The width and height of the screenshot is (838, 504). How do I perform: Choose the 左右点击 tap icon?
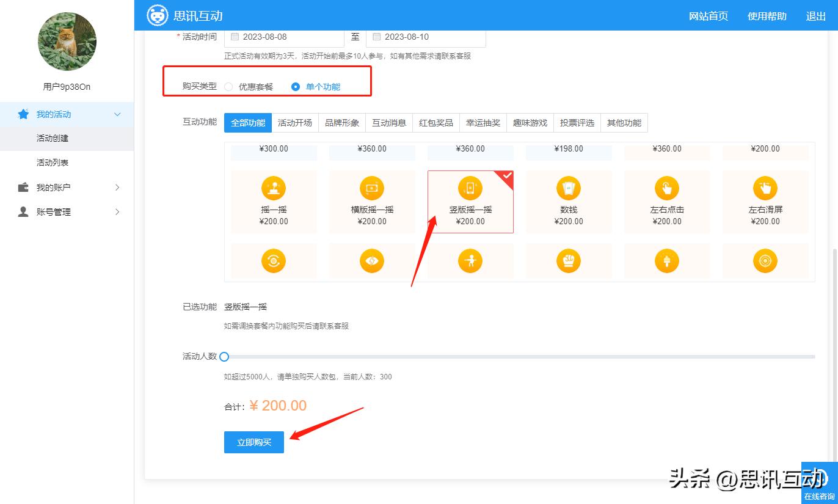pos(666,188)
